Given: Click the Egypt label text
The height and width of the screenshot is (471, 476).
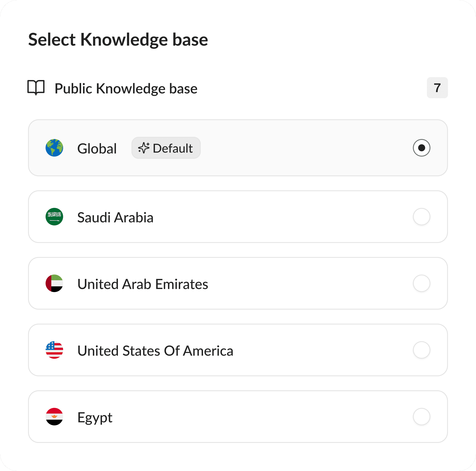Looking at the screenshot, I should pos(95,417).
